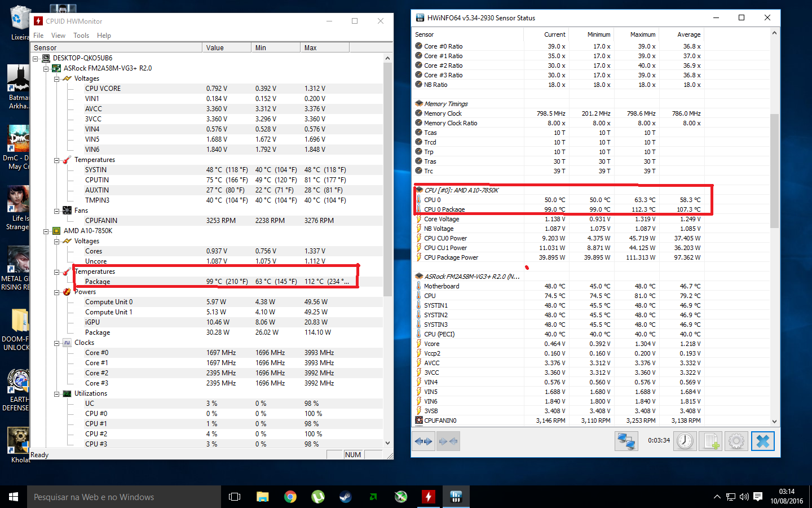This screenshot has height=508, width=812.
Task: Open uTorrent from the taskbar
Action: point(318,497)
